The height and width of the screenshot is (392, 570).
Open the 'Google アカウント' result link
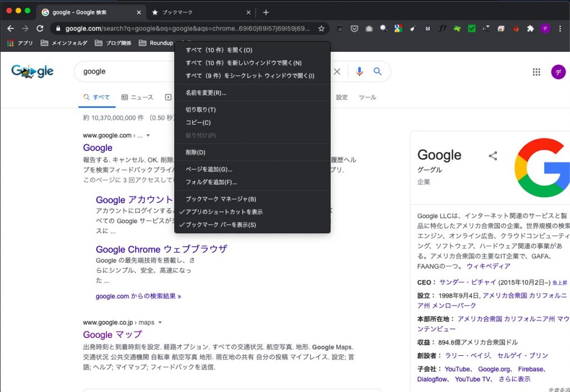point(134,200)
